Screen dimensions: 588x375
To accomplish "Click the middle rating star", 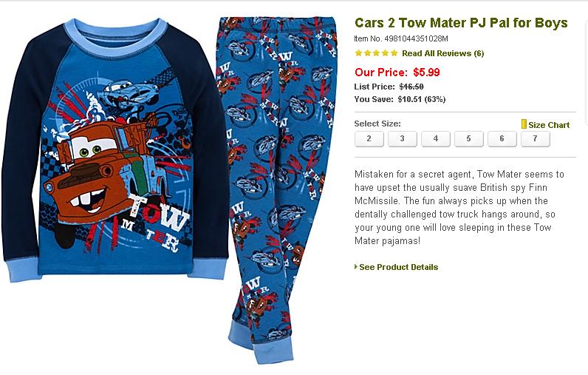I will pyautogui.click(x=376, y=53).
